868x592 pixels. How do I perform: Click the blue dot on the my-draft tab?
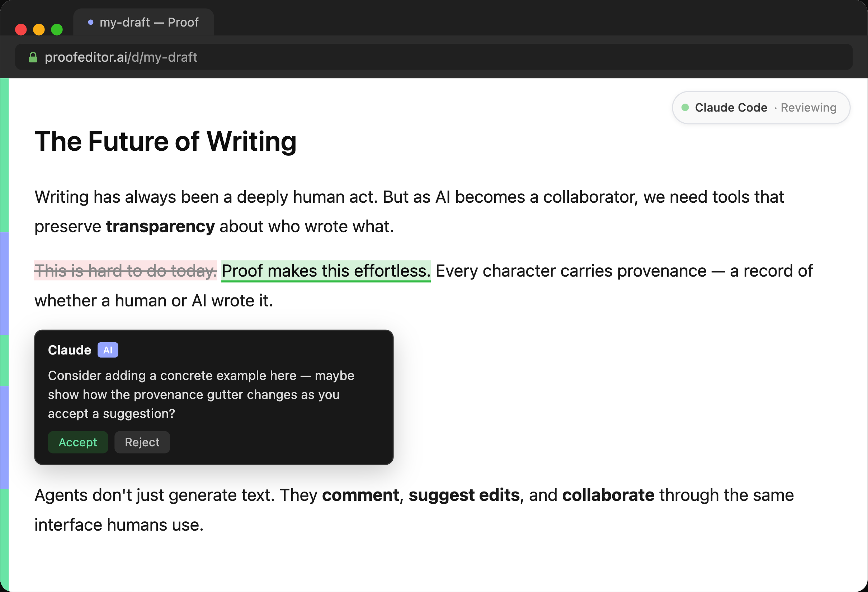pos(90,22)
